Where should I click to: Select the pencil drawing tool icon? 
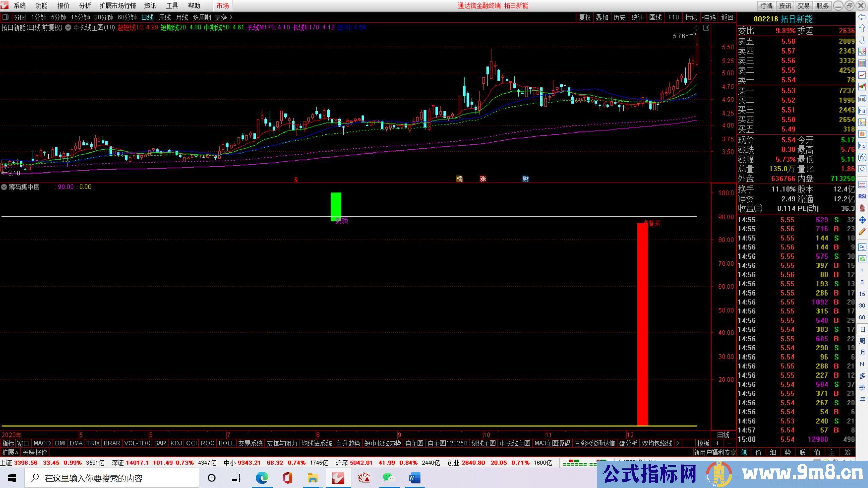coord(862,232)
